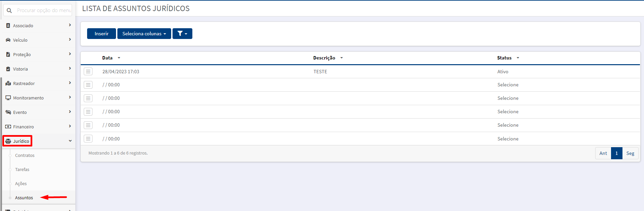Viewport: 644px width, 211px height.
Task: Click the Financeiro money icon
Action: (8, 127)
